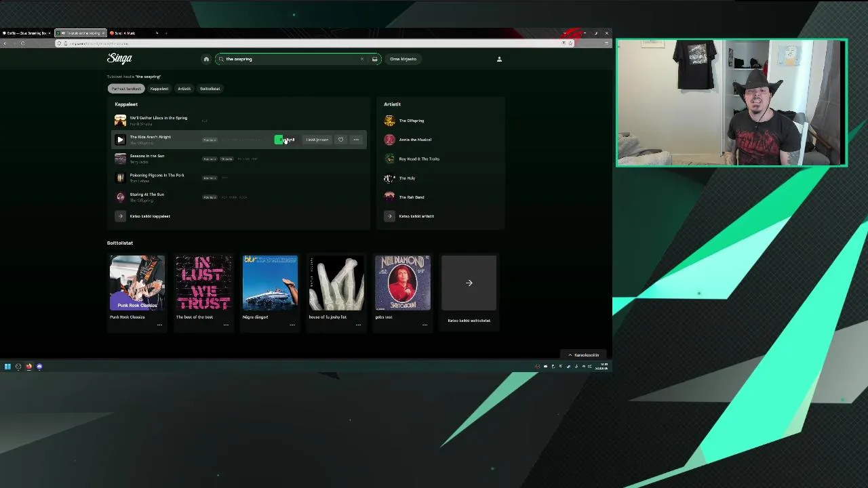Play The Kids Aren't Alright song
This screenshot has height=488, width=868.
point(120,140)
